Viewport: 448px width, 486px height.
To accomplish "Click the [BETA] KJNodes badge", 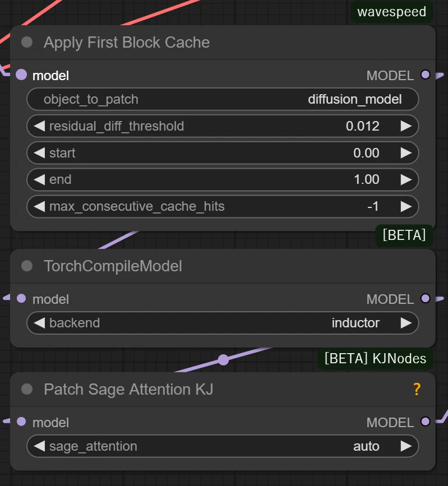I will pyautogui.click(x=375, y=359).
